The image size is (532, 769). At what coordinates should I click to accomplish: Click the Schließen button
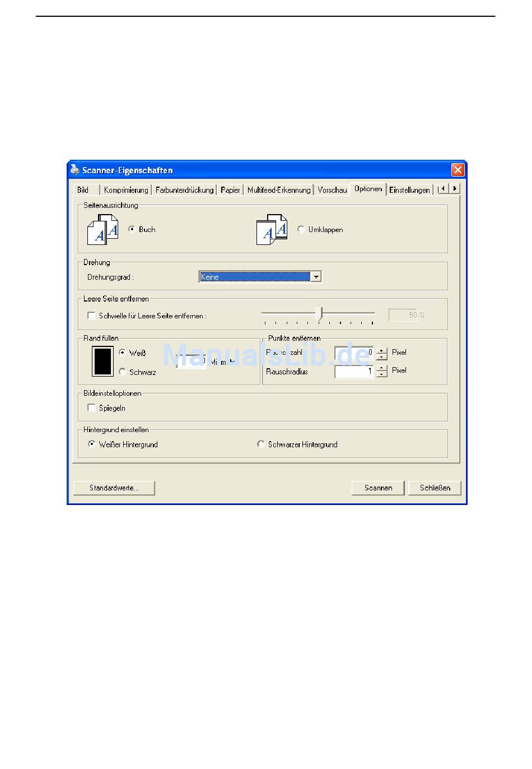coord(435,488)
